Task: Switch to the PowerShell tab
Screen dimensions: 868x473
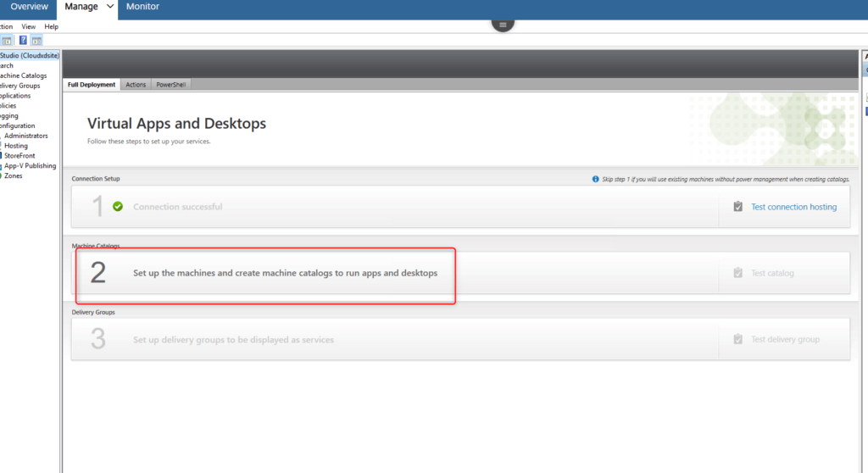Action: 170,85
